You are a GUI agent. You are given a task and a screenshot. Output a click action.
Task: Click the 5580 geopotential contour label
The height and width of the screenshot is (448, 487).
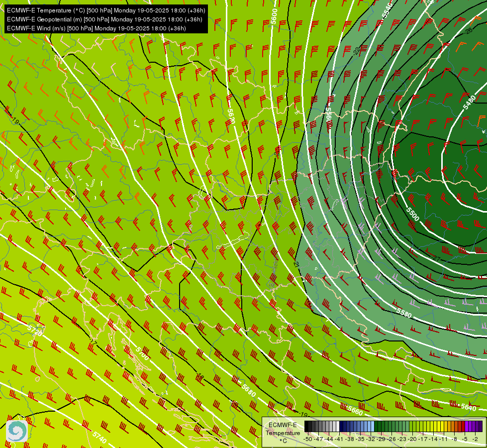404,313
